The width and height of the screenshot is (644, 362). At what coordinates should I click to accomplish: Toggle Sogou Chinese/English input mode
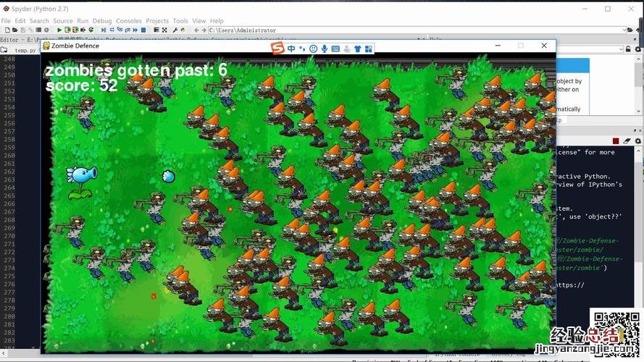[291, 49]
